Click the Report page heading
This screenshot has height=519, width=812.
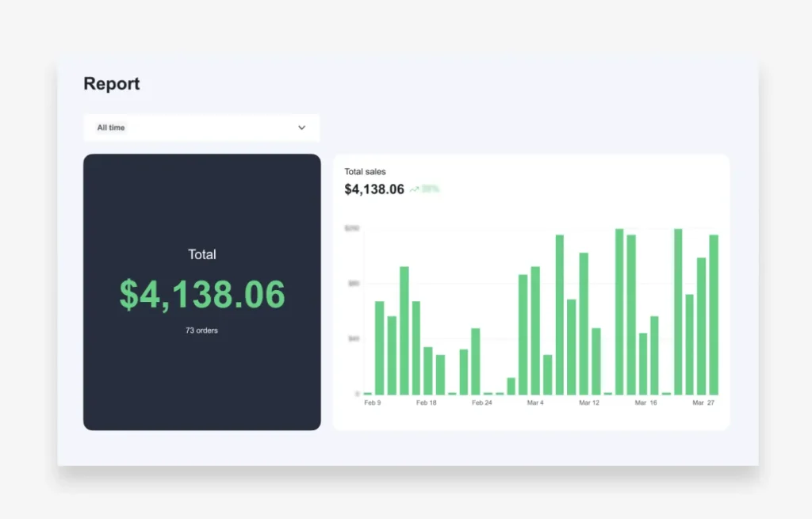coord(112,84)
